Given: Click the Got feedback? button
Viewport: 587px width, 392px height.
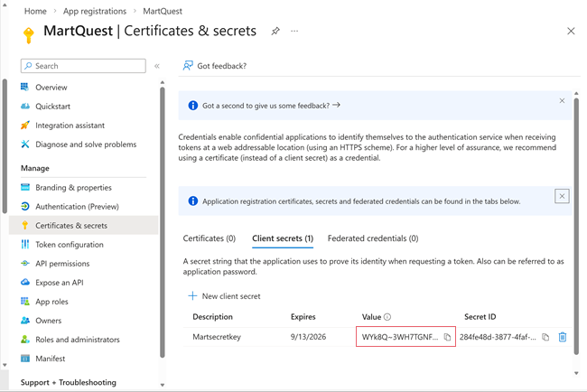Looking at the screenshot, I should tap(215, 66).
